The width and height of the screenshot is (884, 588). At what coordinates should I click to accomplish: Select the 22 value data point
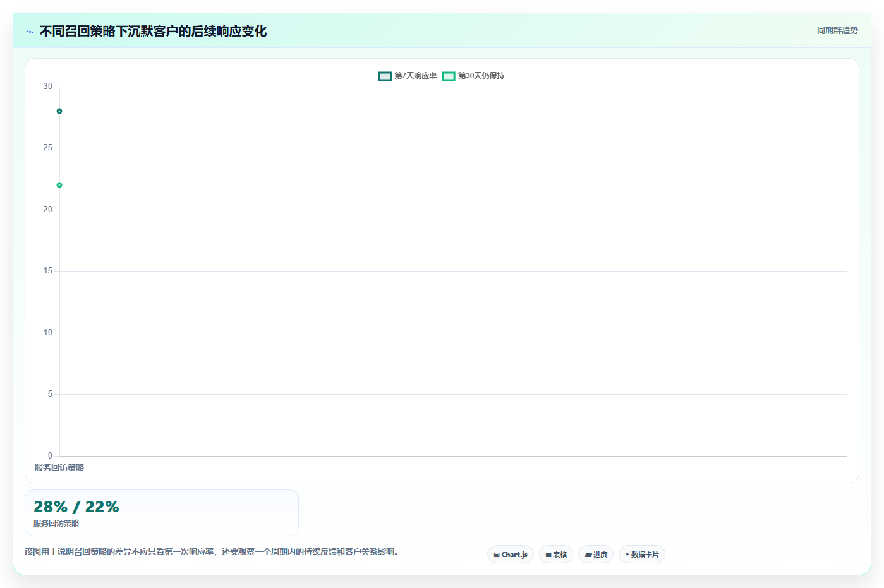tap(59, 185)
